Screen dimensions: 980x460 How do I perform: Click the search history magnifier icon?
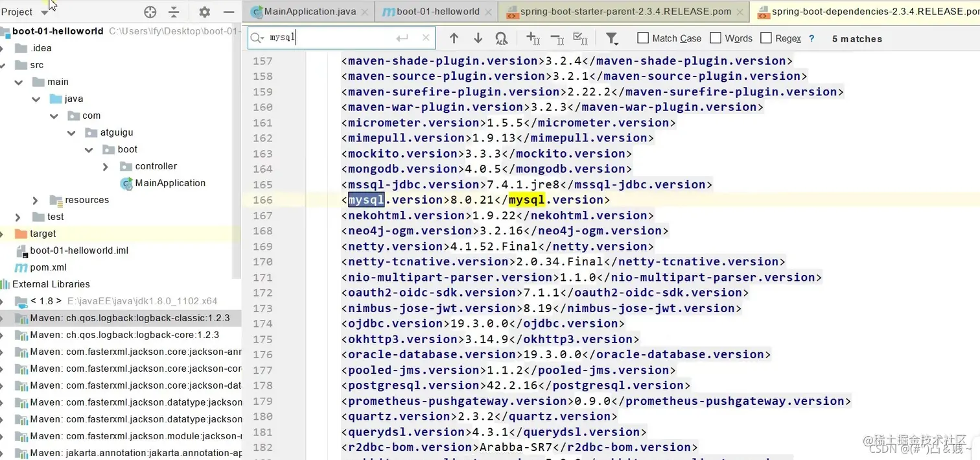coord(257,38)
